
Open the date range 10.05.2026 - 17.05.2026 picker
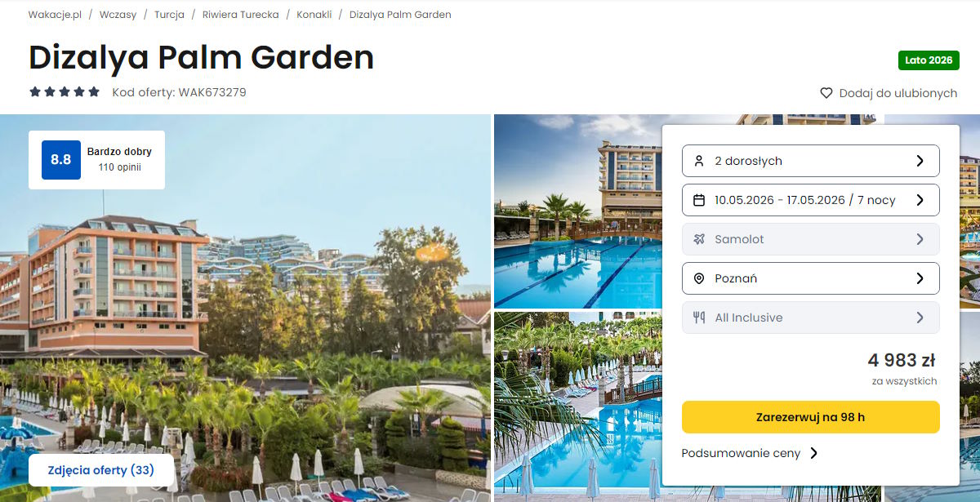click(x=811, y=200)
